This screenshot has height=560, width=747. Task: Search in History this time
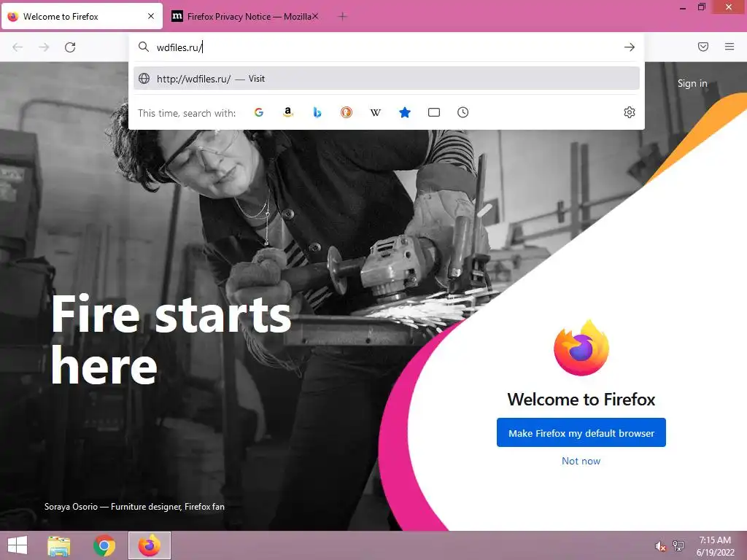pyautogui.click(x=463, y=112)
